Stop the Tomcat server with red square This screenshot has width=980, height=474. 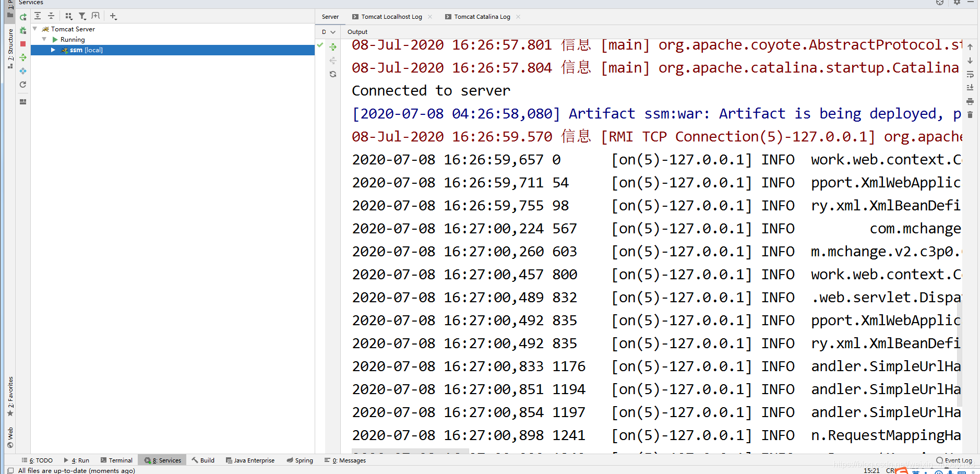23,44
